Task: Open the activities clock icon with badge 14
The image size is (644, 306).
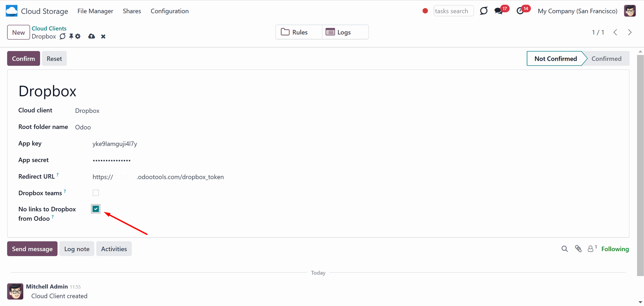Action: [x=520, y=11]
